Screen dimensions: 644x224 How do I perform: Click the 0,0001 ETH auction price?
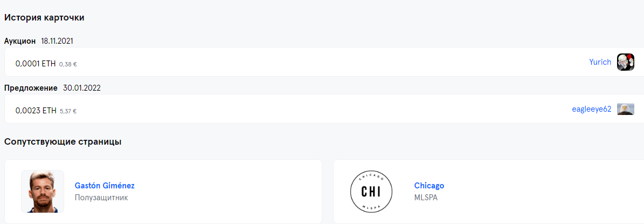36,64
